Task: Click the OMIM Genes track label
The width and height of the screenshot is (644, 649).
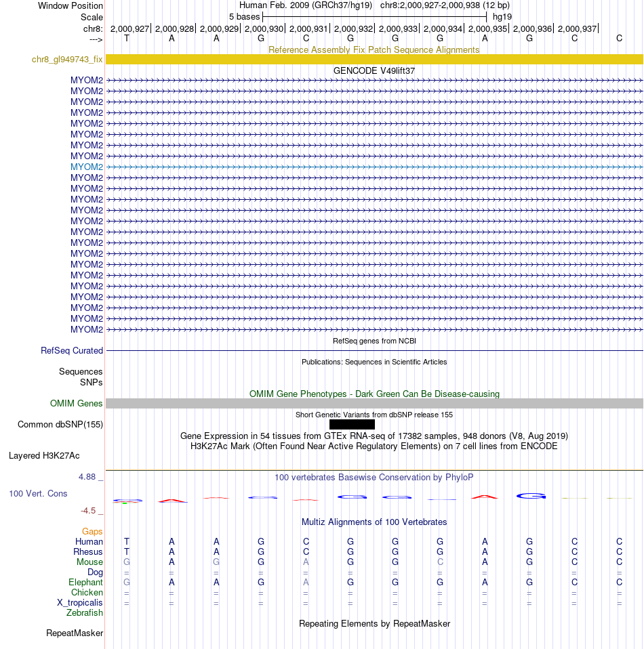Action: click(76, 404)
